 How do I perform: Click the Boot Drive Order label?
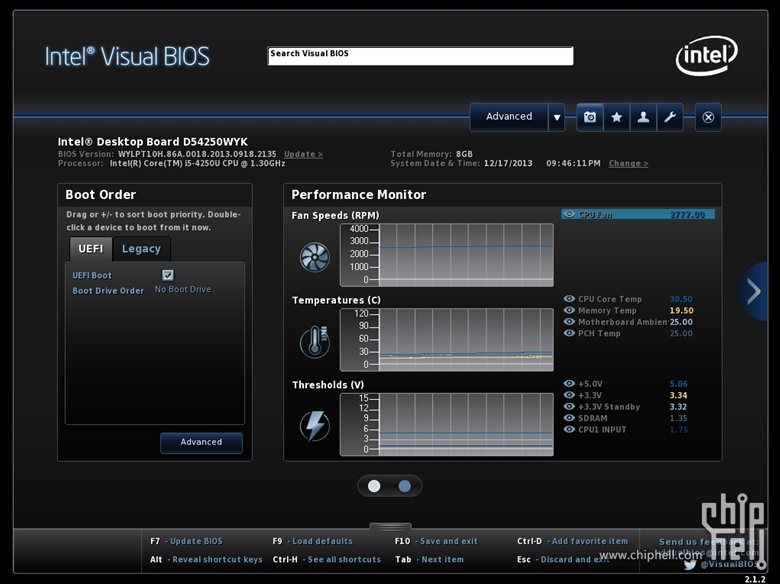point(108,291)
